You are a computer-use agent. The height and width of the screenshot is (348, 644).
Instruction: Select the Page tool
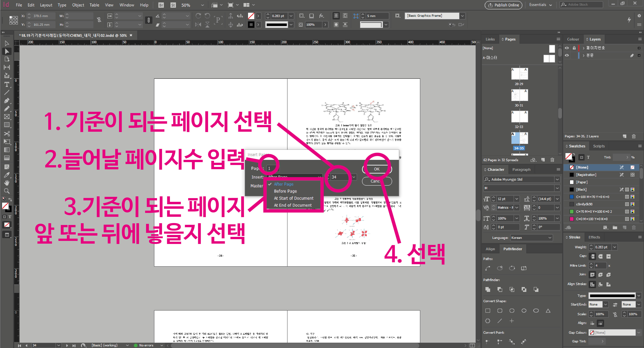pyautogui.click(x=7, y=59)
